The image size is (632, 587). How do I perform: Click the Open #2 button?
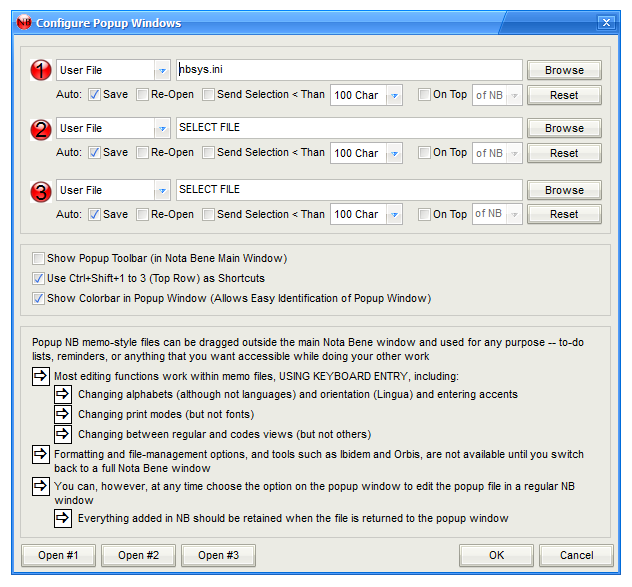click(138, 555)
